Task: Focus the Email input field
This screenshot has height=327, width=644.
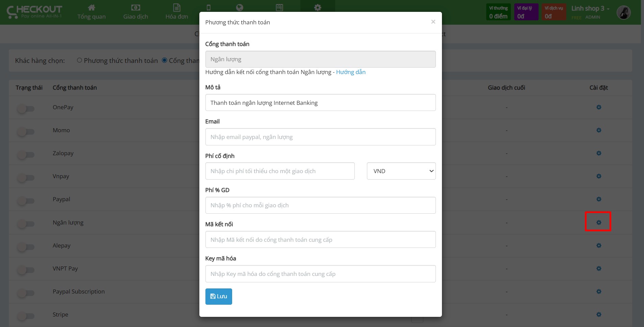Action: [320, 137]
